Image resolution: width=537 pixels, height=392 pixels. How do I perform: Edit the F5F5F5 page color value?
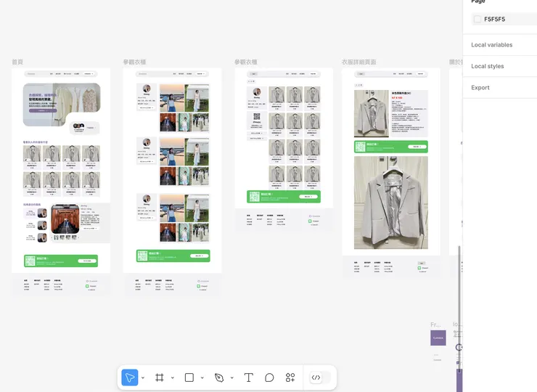click(x=494, y=19)
